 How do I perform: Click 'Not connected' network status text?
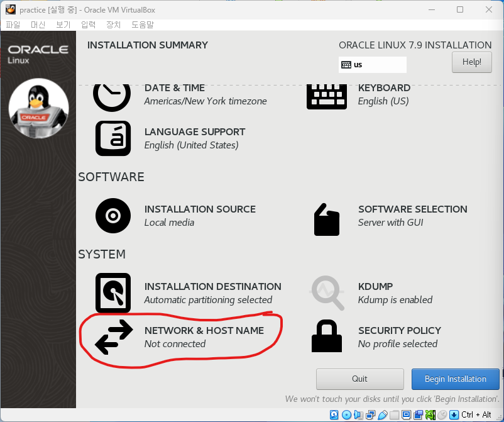pyautogui.click(x=175, y=344)
